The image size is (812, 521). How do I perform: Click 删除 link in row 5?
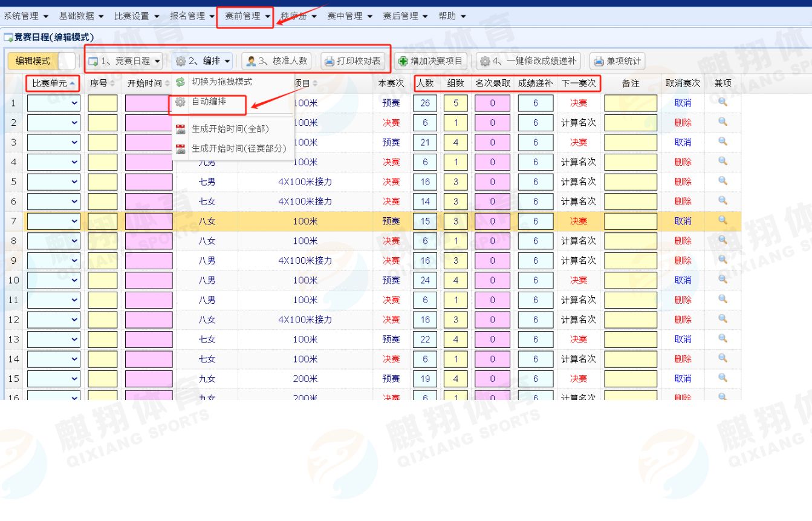pyautogui.click(x=683, y=182)
